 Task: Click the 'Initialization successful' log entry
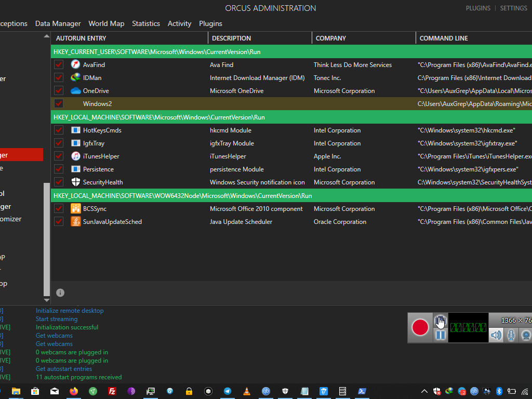pos(67,327)
